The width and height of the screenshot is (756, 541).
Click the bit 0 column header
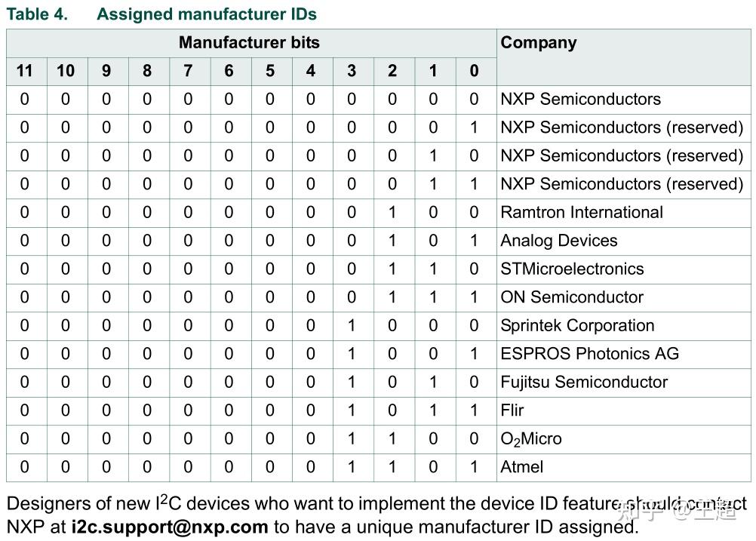pyautogui.click(x=474, y=71)
